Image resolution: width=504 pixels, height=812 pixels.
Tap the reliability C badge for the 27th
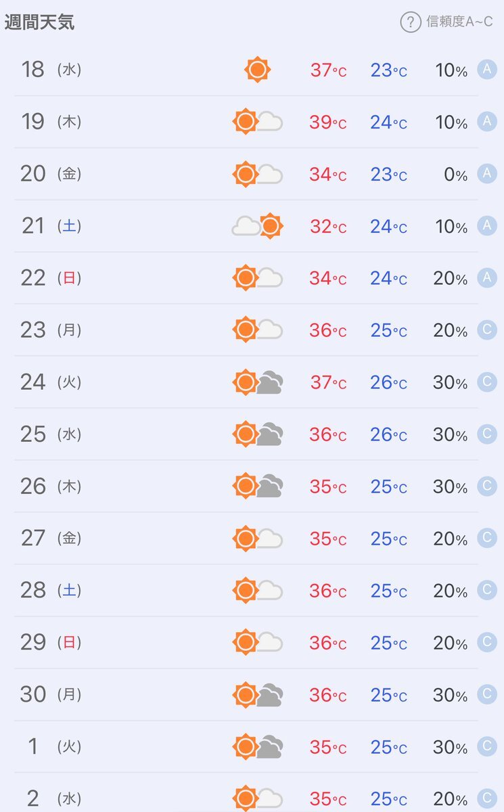pyautogui.click(x=487, y=538)
